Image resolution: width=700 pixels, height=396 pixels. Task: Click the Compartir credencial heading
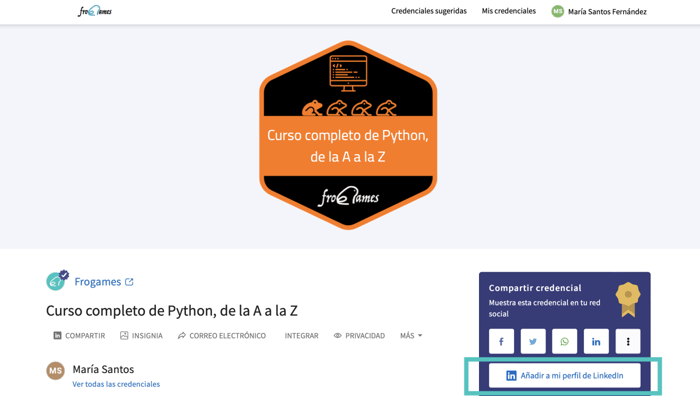(x=535, y=288)
